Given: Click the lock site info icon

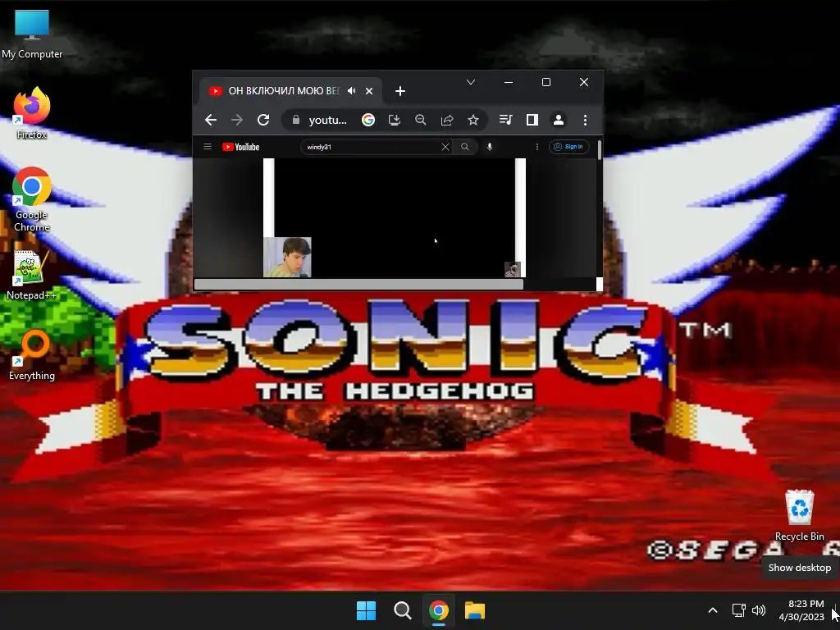Looking at the screenshot, I should click(x=295, y=120).
